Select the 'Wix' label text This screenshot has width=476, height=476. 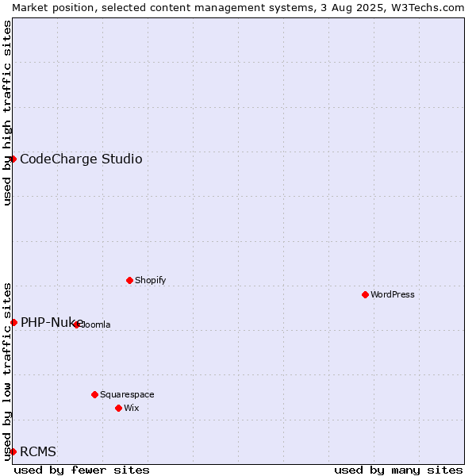(131, 408)
